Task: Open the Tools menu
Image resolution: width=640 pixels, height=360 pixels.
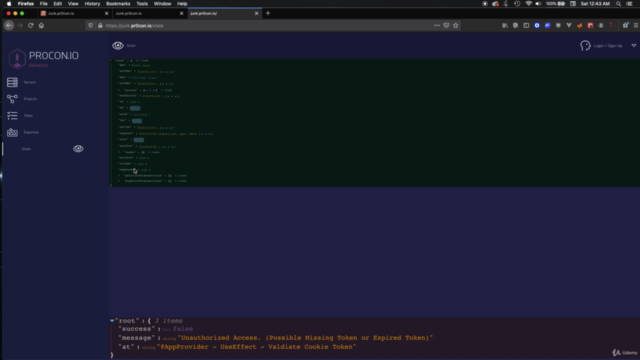Action: [x=142, y=4]
